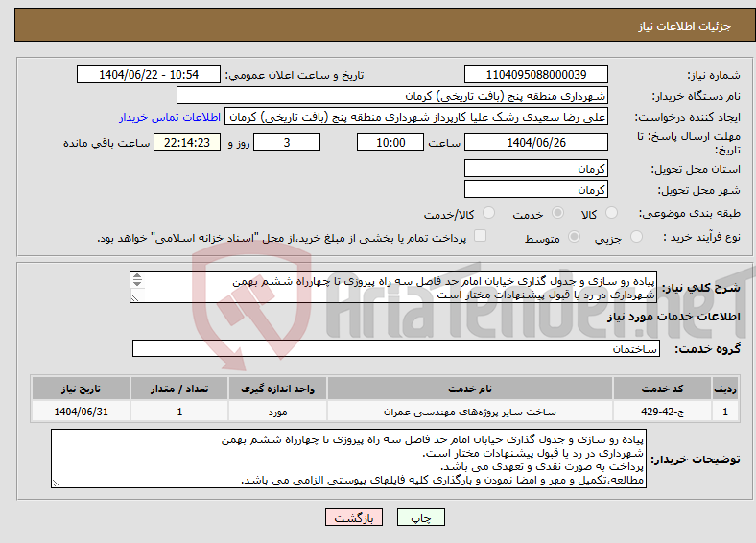Click the need date cell 1404/06/31
Screen dimensions: 756x543
click(x=81, y=412)
